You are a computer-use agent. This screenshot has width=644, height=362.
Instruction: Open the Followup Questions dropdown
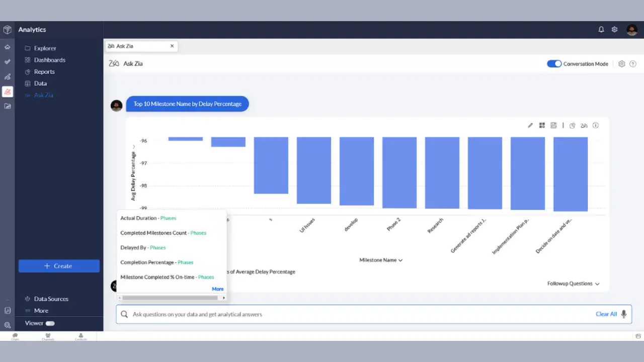click(573, 284)
